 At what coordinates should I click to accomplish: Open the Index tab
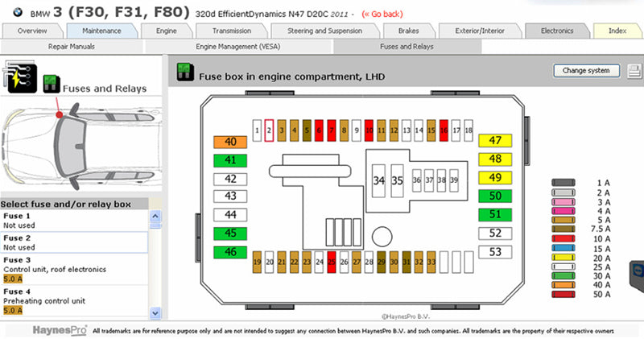pyautogui.click(x=617, y=31)
